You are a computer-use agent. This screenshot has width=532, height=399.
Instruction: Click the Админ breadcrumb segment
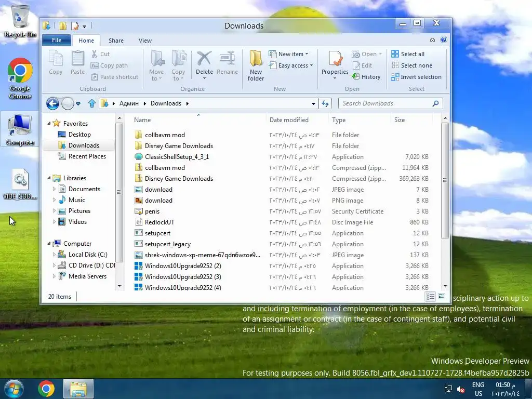pos(129,103)
